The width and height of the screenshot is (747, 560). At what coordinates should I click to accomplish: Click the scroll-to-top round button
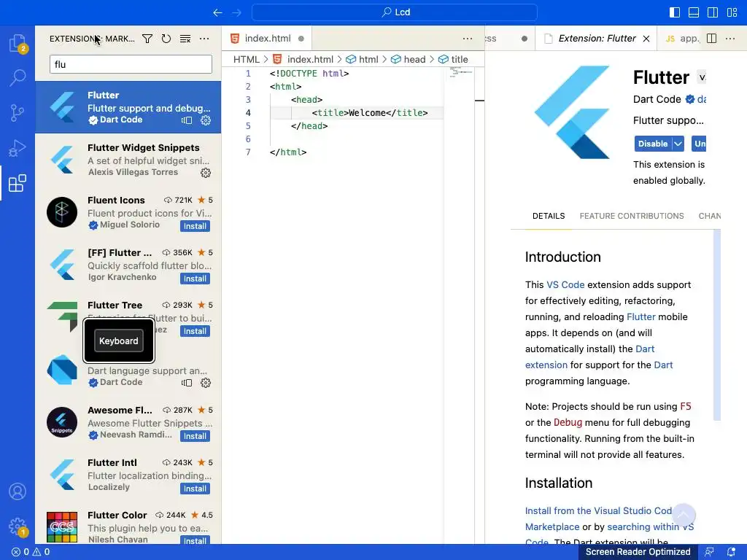684,516
